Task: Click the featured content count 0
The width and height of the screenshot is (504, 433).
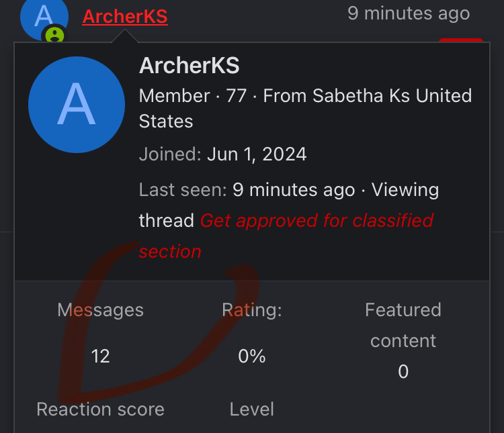Action: [403, 372]
